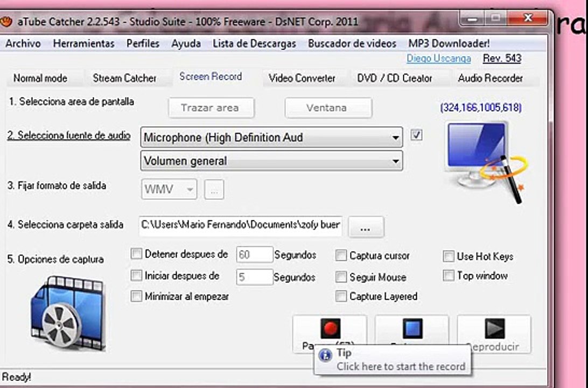Viewport: 588px width, 388px height.
Task: Click the monitor with wand icon
Action: [x=486, y=161]
